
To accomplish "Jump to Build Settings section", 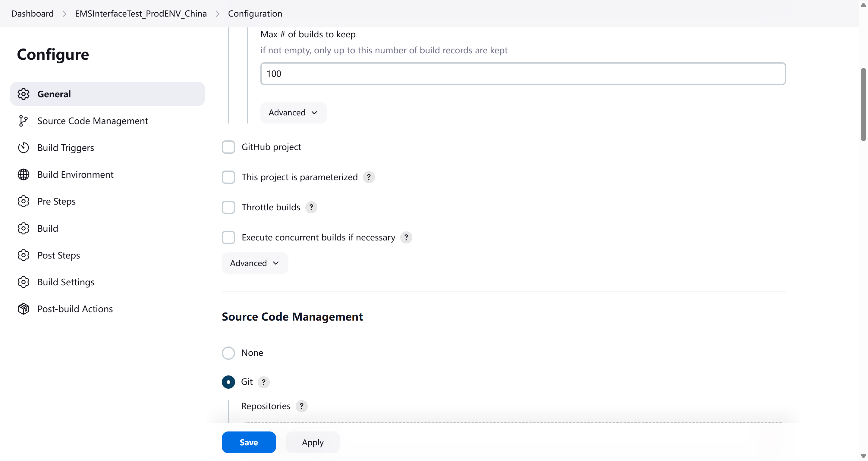I will click(x=66, y=282).
